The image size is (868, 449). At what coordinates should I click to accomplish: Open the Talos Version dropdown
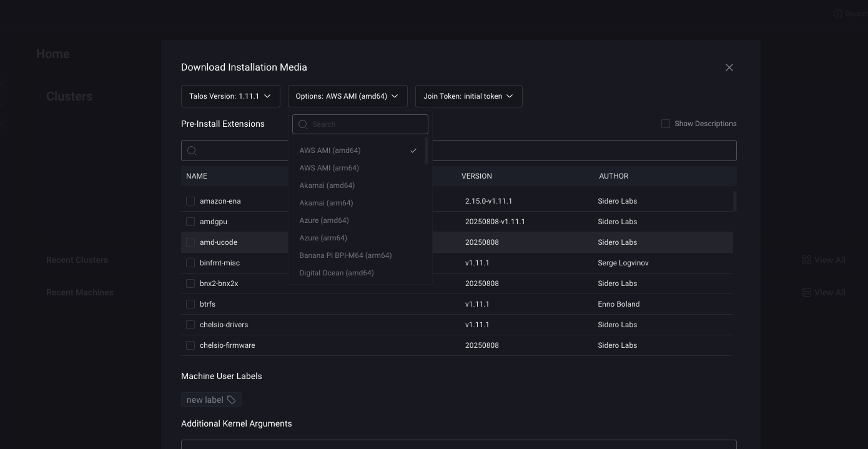[230, 96]
